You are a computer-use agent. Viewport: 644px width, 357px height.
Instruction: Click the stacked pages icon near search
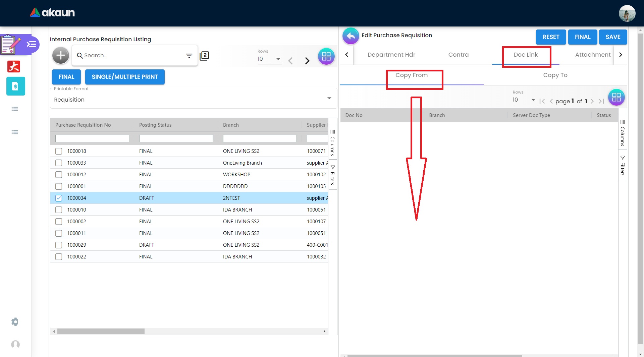(x=204, y=56)
